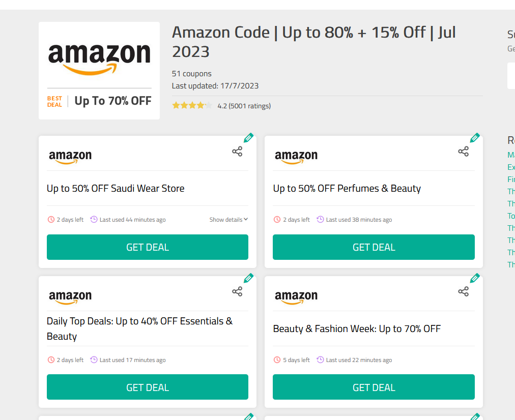Image resolution: width=515 pixels, height=420 pixels.
Task: Click the edit pencil on Saudi Wear Store coupon
Action: click(x=248, y=137)
